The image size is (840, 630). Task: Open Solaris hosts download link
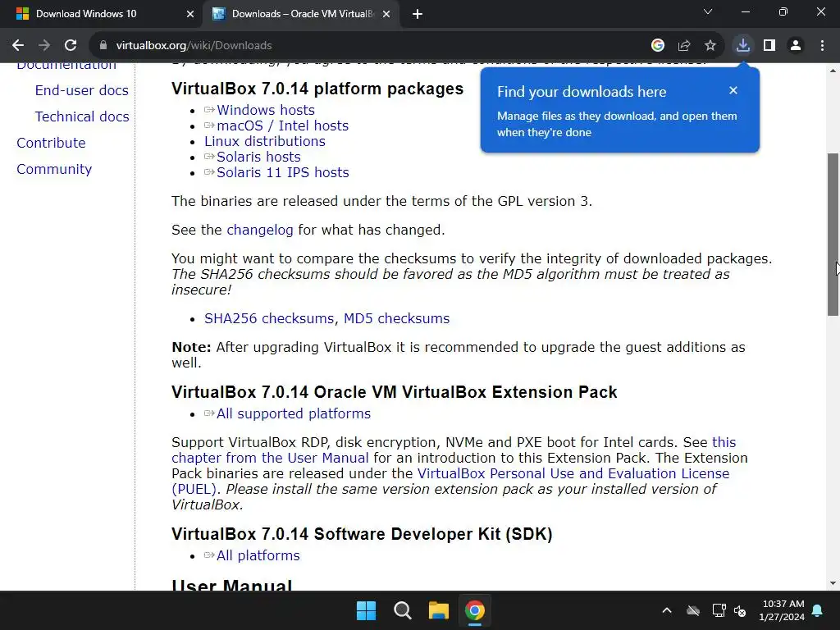(258, 157)
